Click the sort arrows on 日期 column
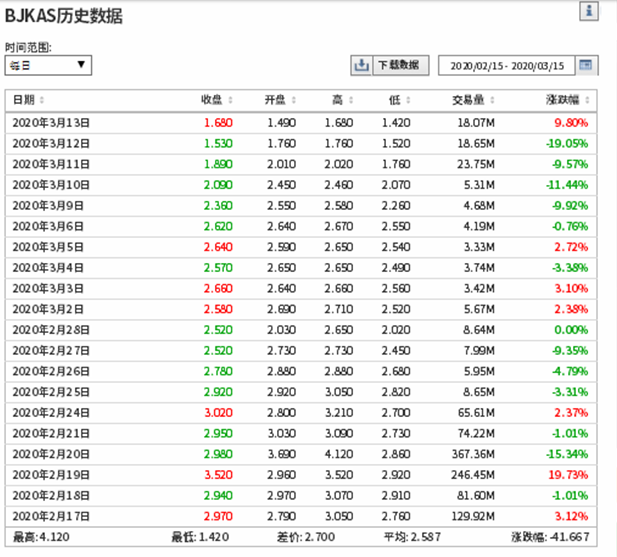 pyautogui.click(x=42, y=100)
